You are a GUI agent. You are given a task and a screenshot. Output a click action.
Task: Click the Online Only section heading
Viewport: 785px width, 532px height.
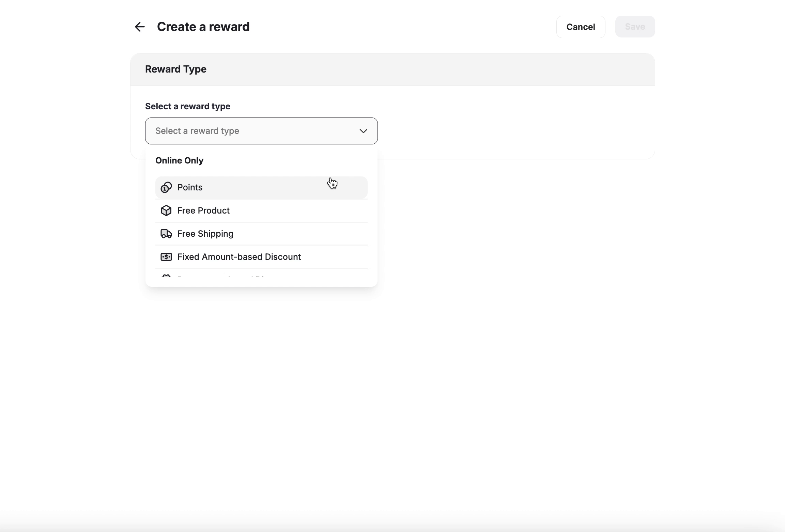pos(179,160)
